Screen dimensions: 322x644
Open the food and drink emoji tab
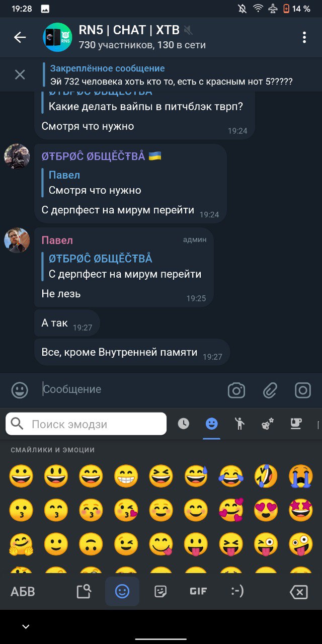click(x=296, y=424)
